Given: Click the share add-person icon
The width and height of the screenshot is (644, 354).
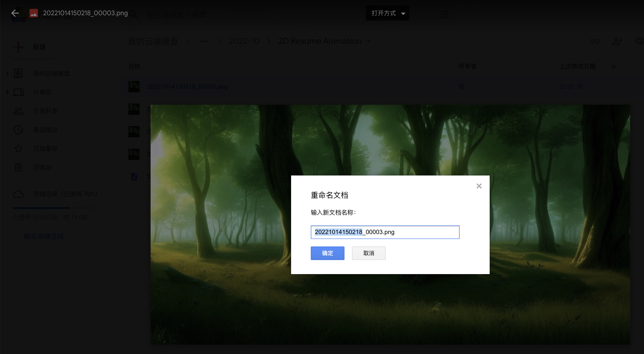Looking at the screenshot, I should point(617,41).
